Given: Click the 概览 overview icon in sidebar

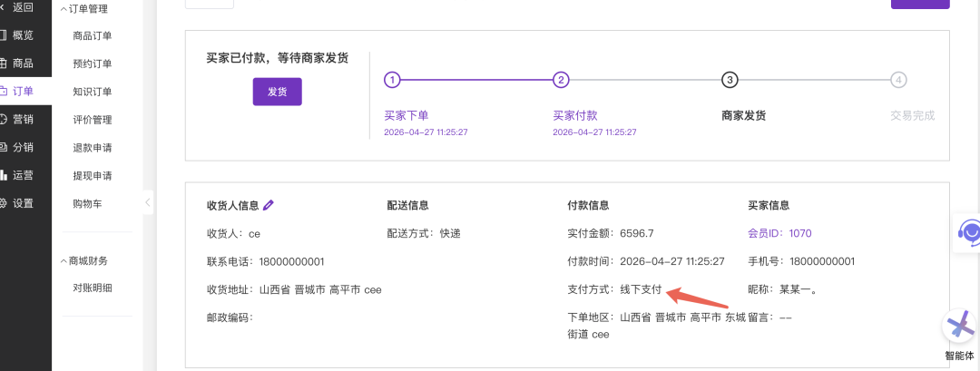Looking at the screenshot, I should (4, 35).
